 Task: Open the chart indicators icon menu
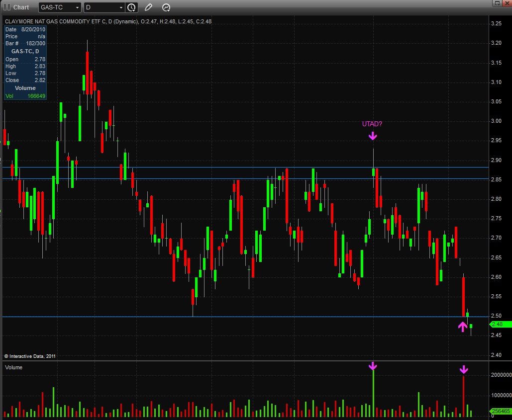click(x=166, y=7)
